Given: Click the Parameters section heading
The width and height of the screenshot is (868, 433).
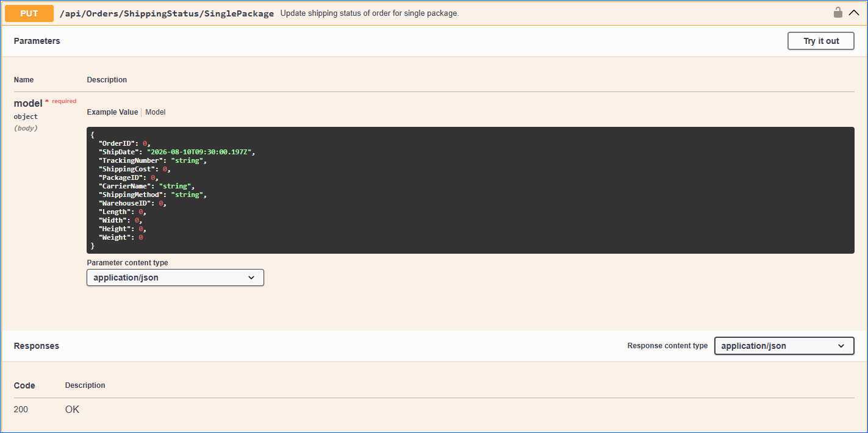Looking at the screenshot, I should click(x=37, y=41).
